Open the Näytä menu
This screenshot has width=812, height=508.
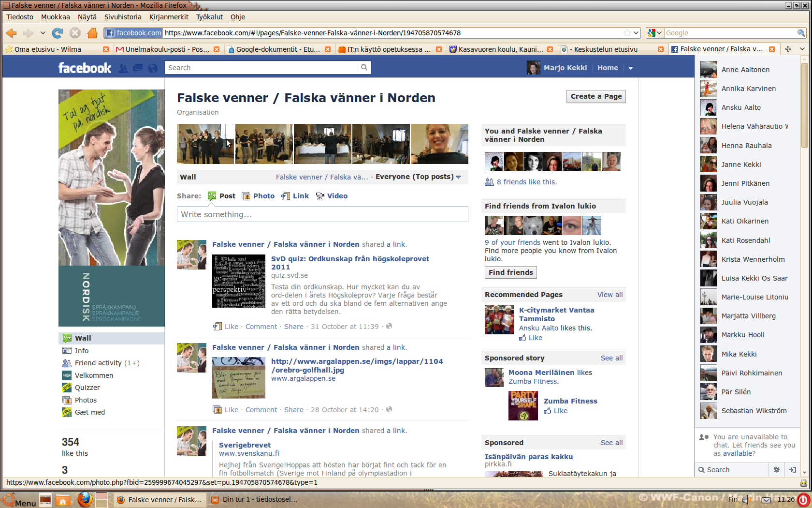pos(87,17)
